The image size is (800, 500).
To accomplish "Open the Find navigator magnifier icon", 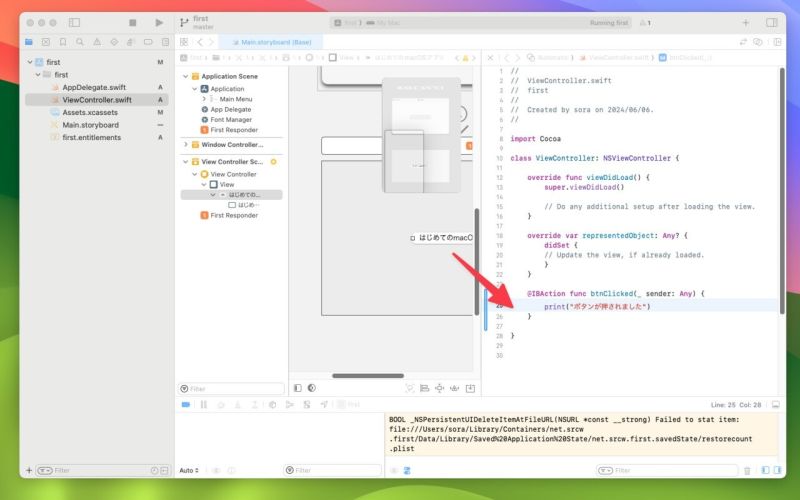I will tap(80, 42).
